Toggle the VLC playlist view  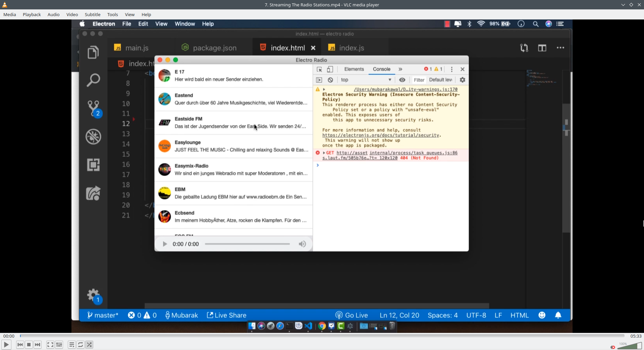pos(72,345)
